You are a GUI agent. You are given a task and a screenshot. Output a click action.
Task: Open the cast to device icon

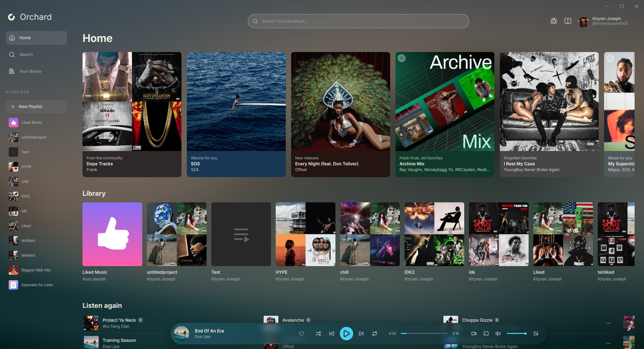486,334
